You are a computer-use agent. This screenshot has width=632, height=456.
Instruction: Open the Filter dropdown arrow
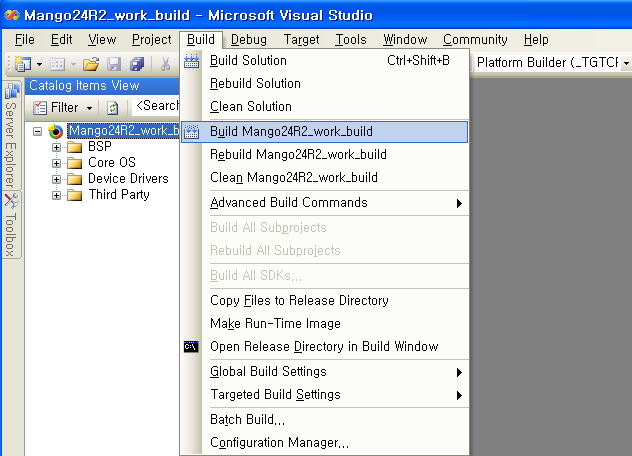click(x=89, y=108)
